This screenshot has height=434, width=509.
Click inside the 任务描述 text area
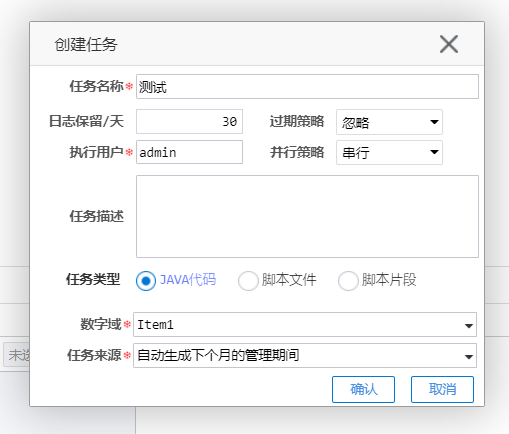point(307,217)
